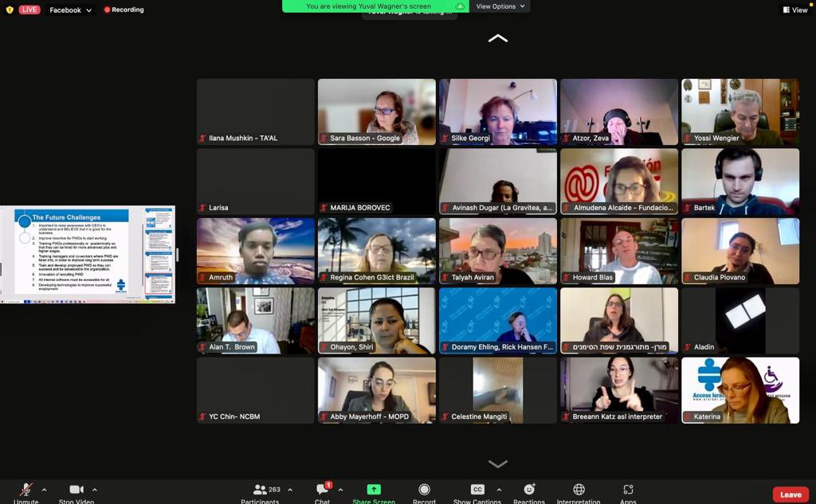Open the Participants panel icon
The width and height of the screenshot is (816, 504).
coord(260,490)
